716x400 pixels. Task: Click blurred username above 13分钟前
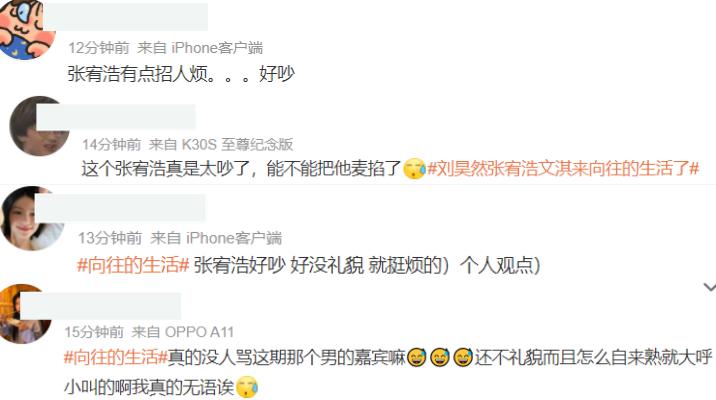pos(120,208)
